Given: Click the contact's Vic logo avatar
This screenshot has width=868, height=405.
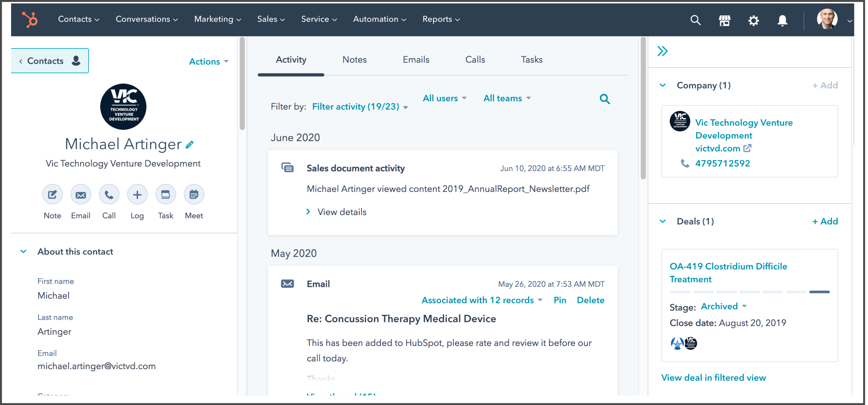Looking at the screenshot, I should 123,106.
